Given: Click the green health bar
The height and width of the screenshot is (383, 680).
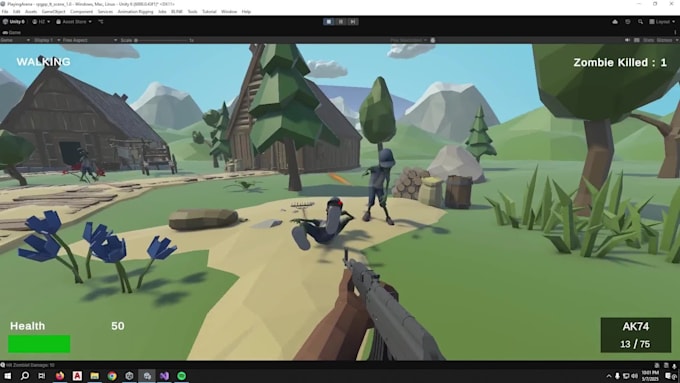Looking at the screenshot, I should 39,344.
